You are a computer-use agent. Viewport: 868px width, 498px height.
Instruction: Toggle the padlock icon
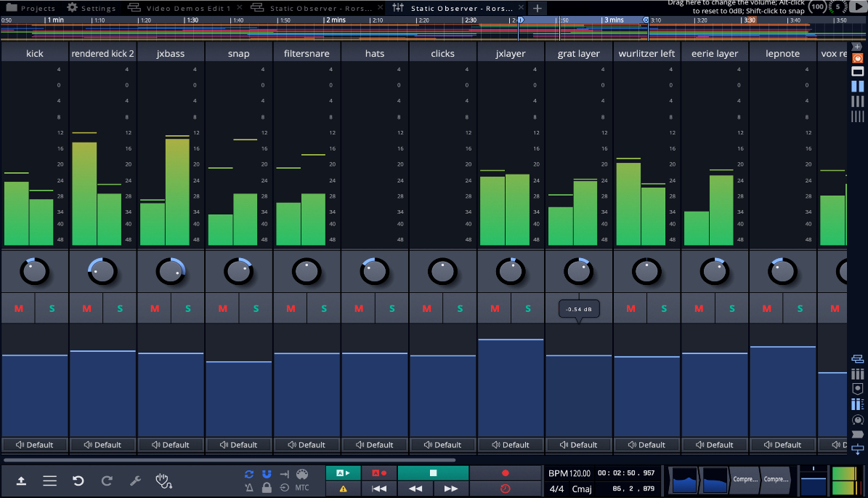(x=267, y=488)
